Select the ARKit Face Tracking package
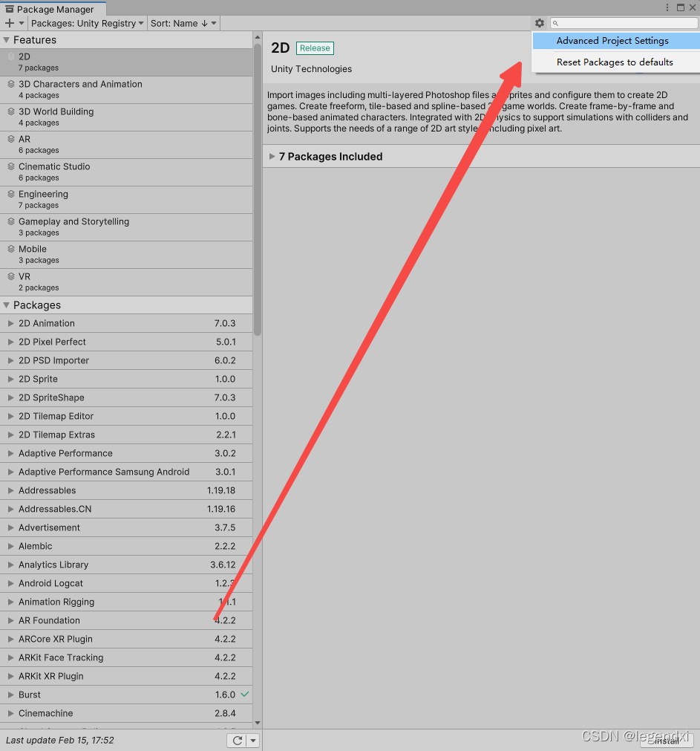 pos(126,657)
